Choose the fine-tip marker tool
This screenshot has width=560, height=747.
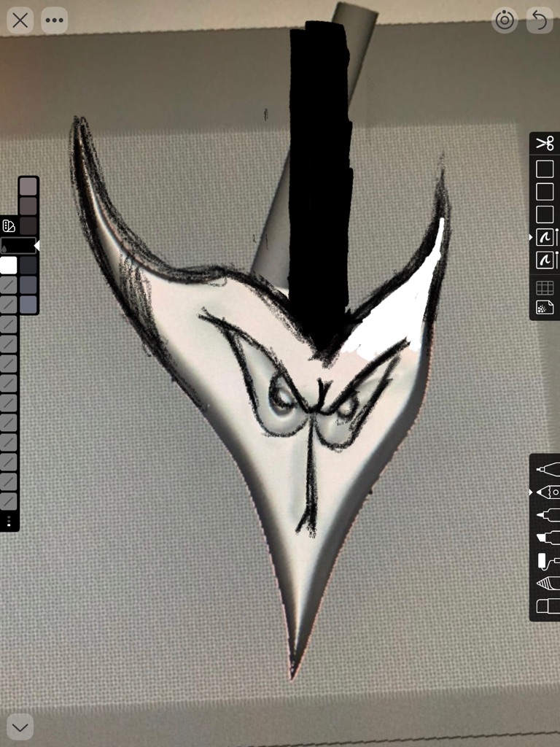point(547,515)
